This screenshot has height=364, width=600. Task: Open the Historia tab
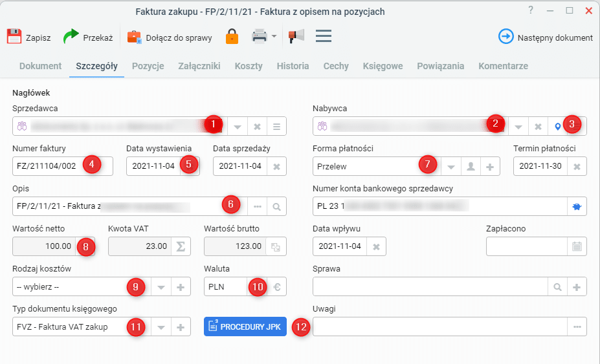coord(293,66)
